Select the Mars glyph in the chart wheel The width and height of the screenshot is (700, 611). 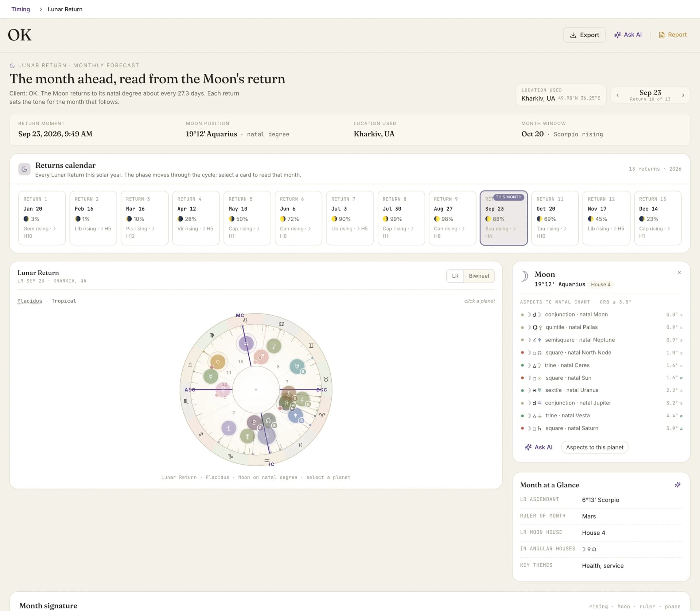[261, 357]
